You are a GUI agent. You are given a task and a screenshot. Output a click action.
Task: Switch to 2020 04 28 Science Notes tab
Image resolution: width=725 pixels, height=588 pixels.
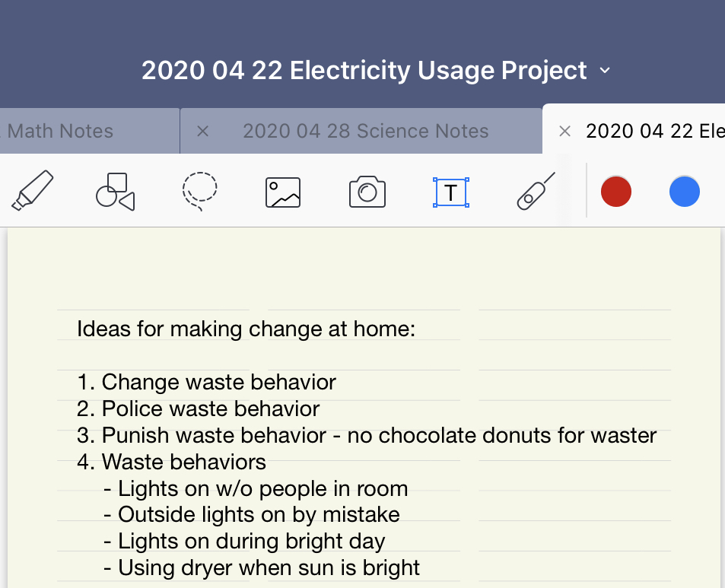pyautogui.click(x=365, y=131)
